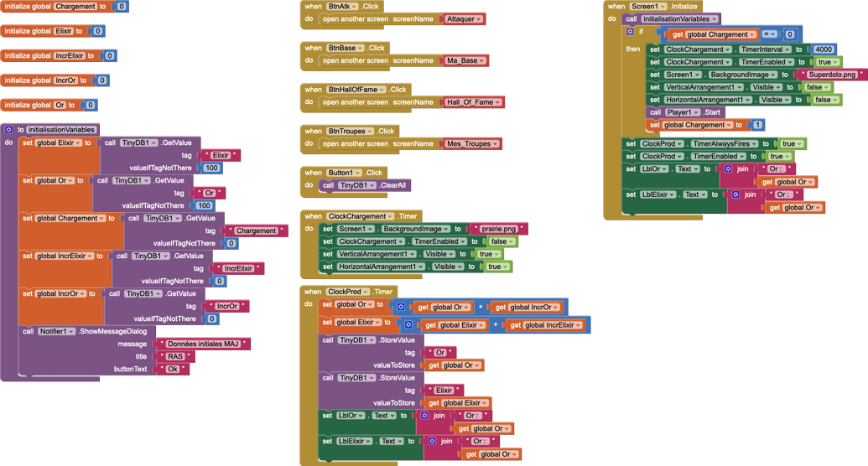The image size is (868, 466).
Task: Click the join gear for LblOr in Screen1.Initialize
Action: (x=728, y=168)
